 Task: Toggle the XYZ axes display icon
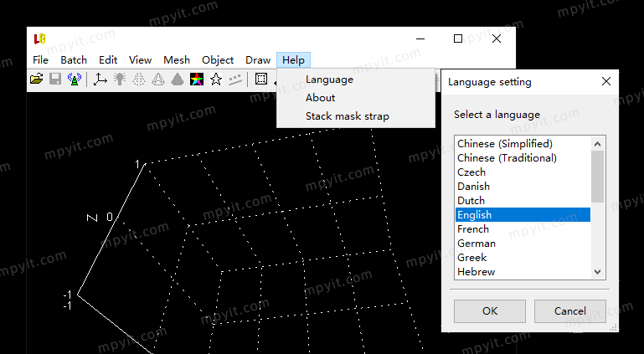(x=100, y=80)
